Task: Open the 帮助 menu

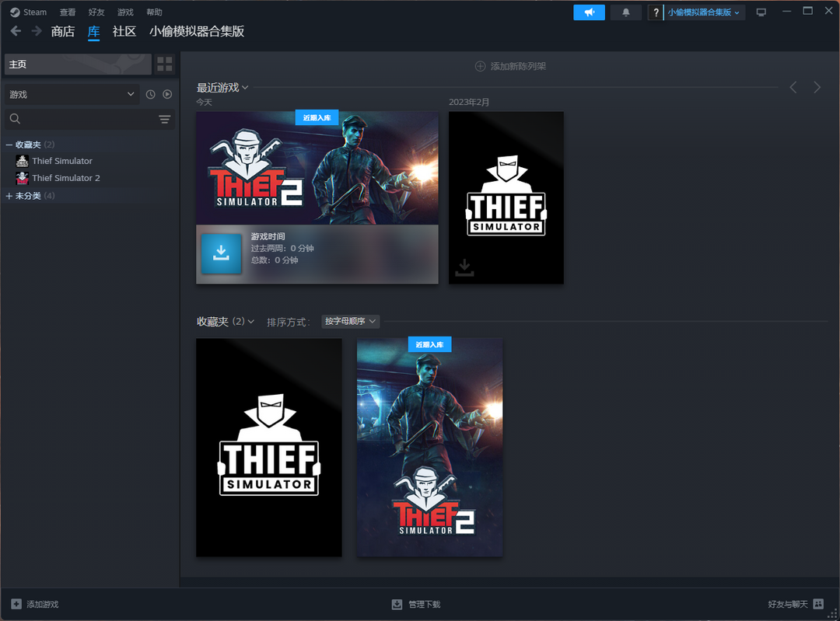Action: click(x=154, y=12)
